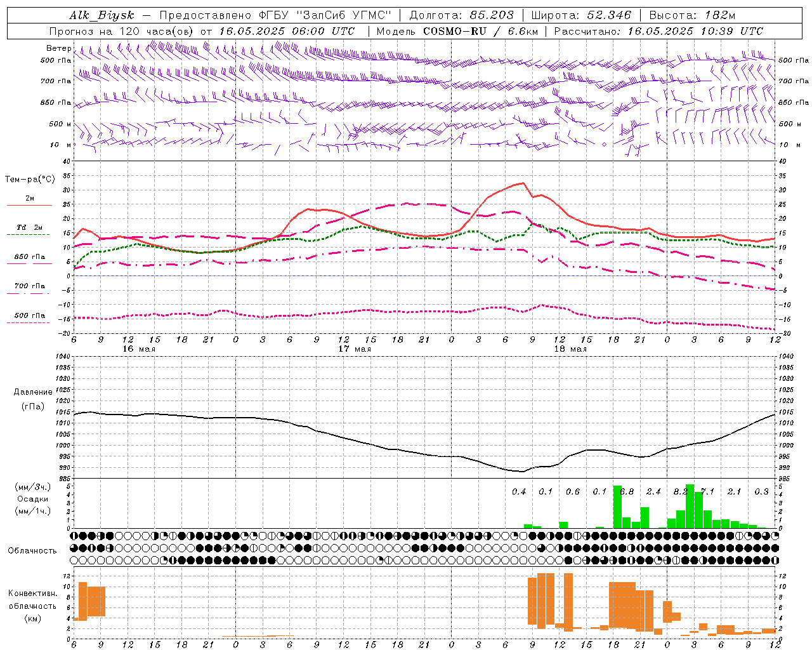Click the Осадки precipitation section label
This screenshot has width=812, height=650.
coord(33,499)
